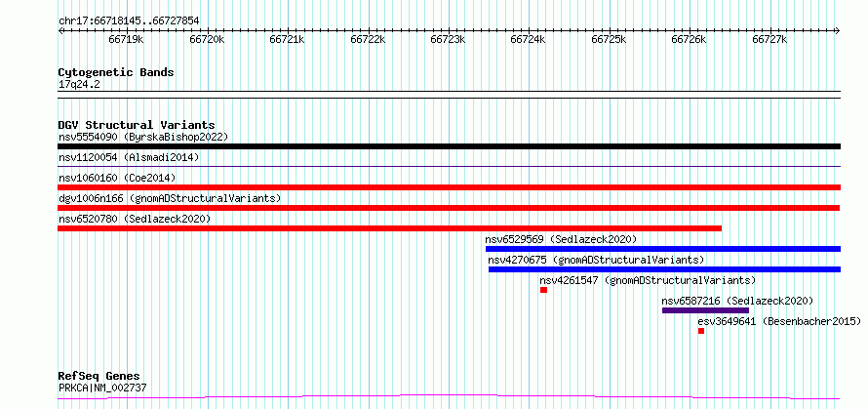Open the nsv6587216 (Sedlazeck2020) label

737,301
